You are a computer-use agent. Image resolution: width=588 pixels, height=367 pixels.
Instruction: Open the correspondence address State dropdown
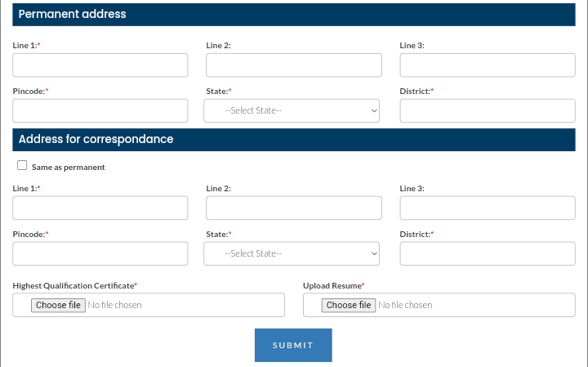tap(292, 253)
